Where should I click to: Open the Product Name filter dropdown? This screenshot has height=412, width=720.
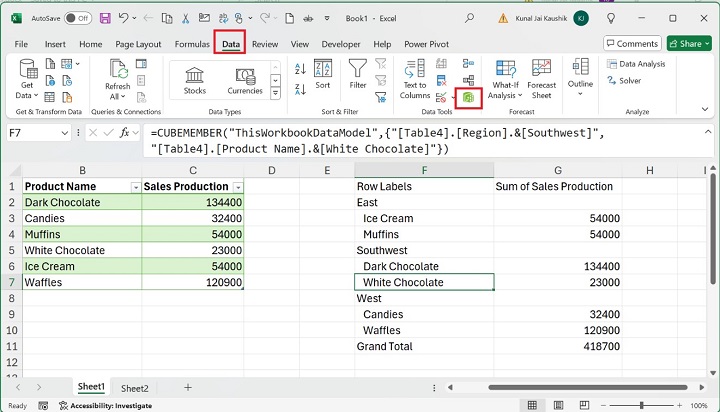coord(136,187)
